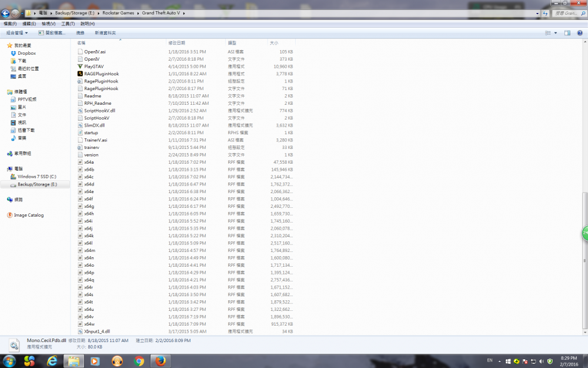This screenshot has width=588, height=368.
Task: Open Windows Start button
Action: click(x=9, y=362)
